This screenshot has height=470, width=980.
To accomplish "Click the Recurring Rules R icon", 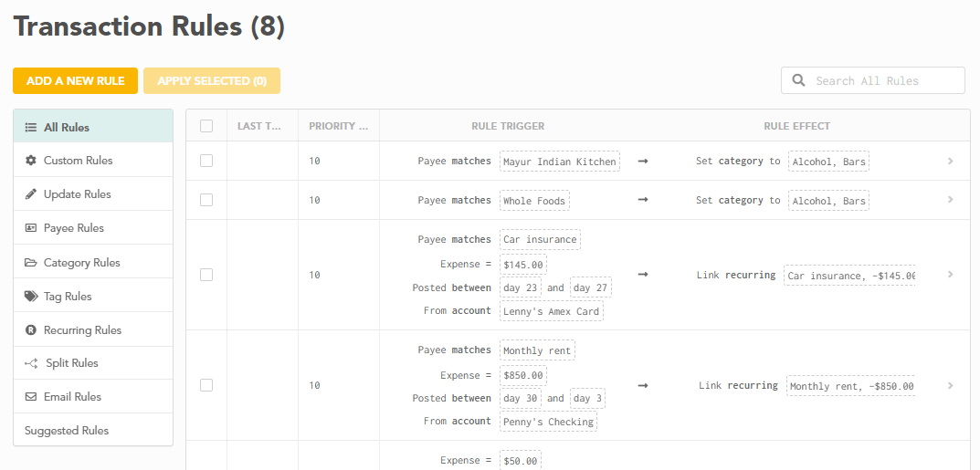I will pos(31,330).
